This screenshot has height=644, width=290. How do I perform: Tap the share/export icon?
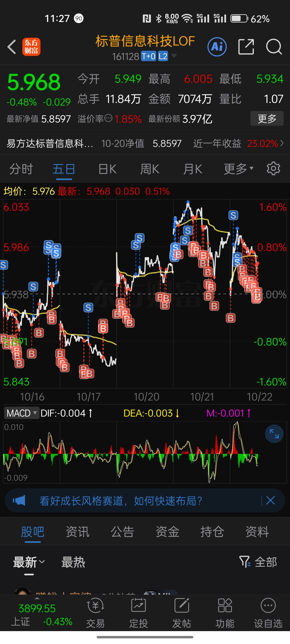(246, 47)
